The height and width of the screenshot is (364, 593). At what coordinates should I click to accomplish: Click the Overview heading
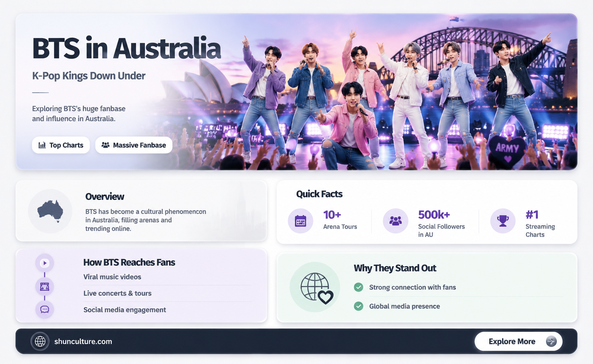click(x=105, y=197)
